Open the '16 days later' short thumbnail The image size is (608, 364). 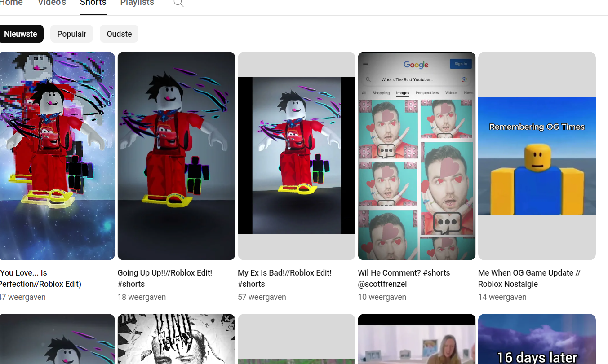(x=537, y=339)
